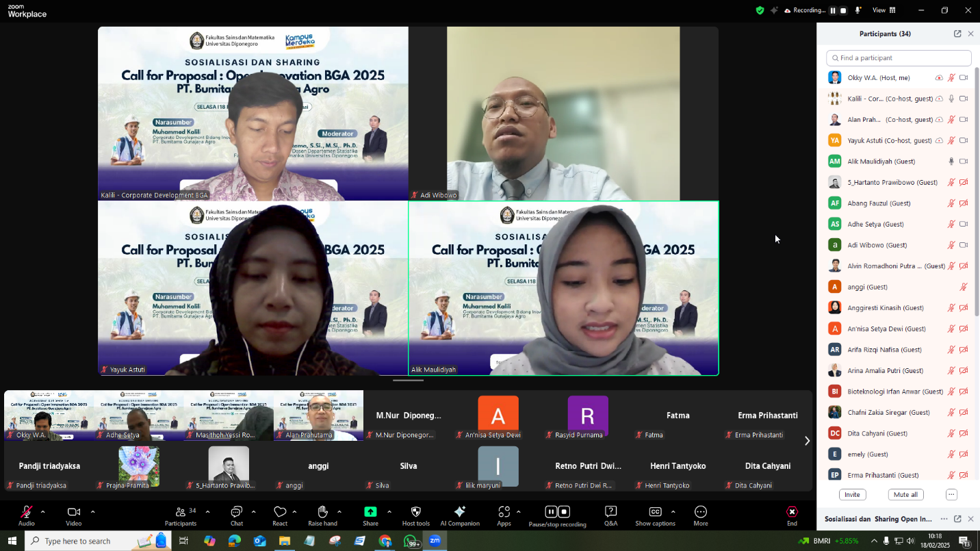980x551 pixels.
Task: Click the Invite button
Action: (852, 494)
